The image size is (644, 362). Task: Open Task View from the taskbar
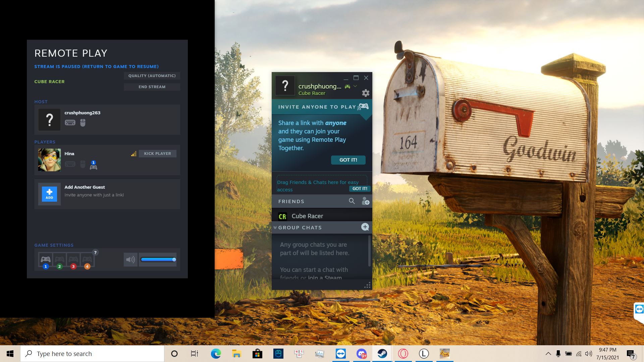point(195,354)
